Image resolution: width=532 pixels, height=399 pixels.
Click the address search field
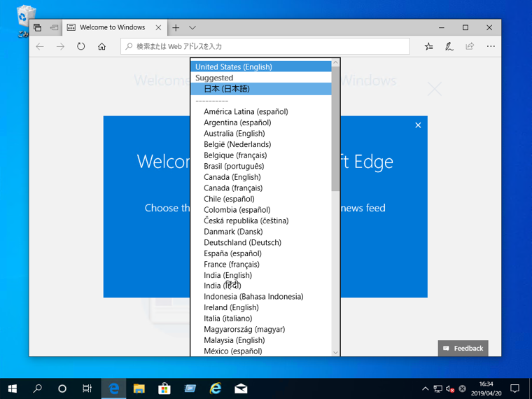click(265, 46)
